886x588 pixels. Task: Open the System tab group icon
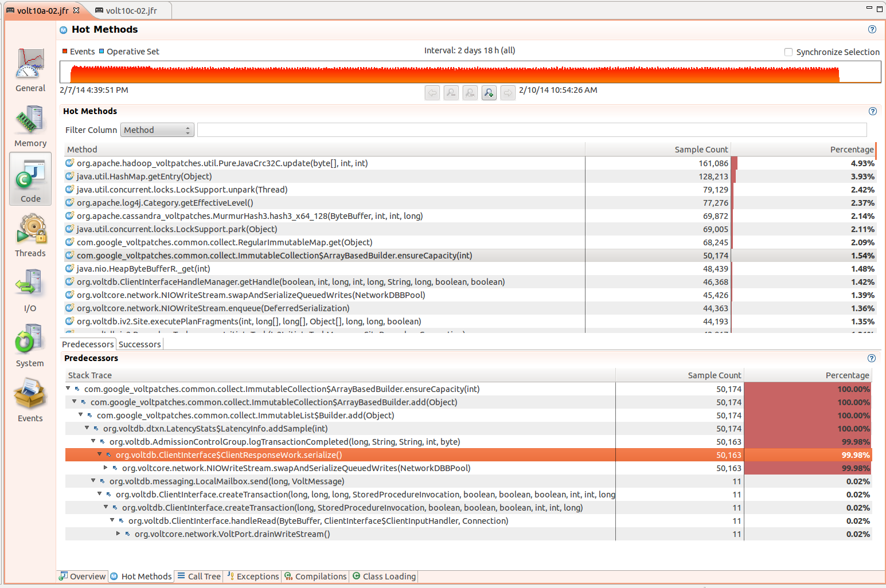[x=30, y=339]
